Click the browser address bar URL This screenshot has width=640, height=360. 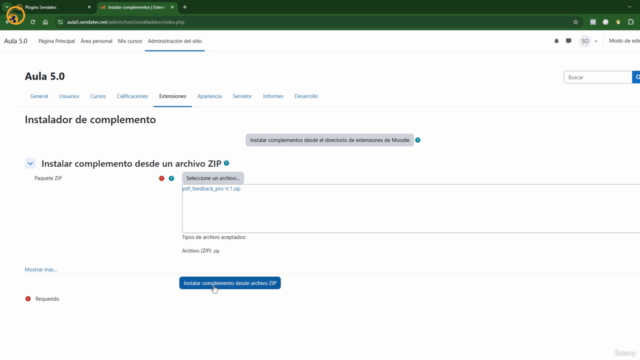[126, 22]
